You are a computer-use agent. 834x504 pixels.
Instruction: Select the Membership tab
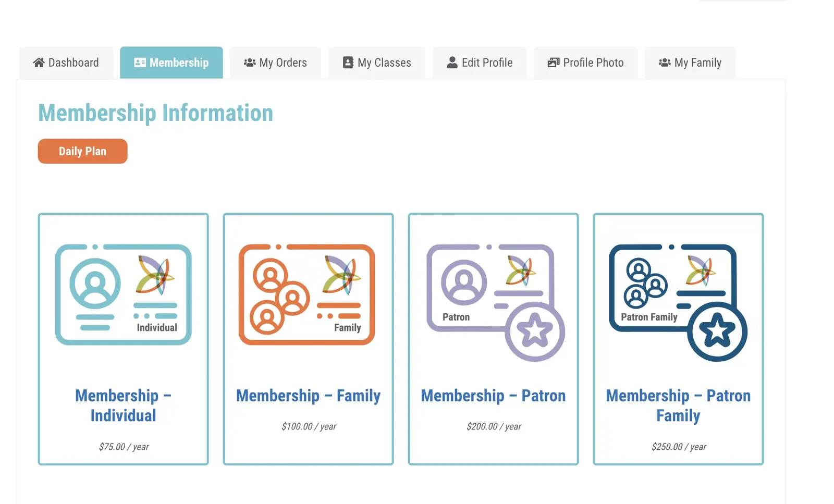171,63
